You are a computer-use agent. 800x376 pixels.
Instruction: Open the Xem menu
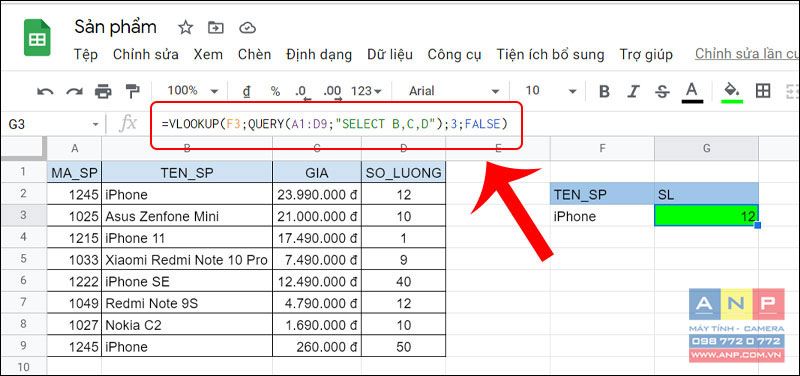click(208, 55)
